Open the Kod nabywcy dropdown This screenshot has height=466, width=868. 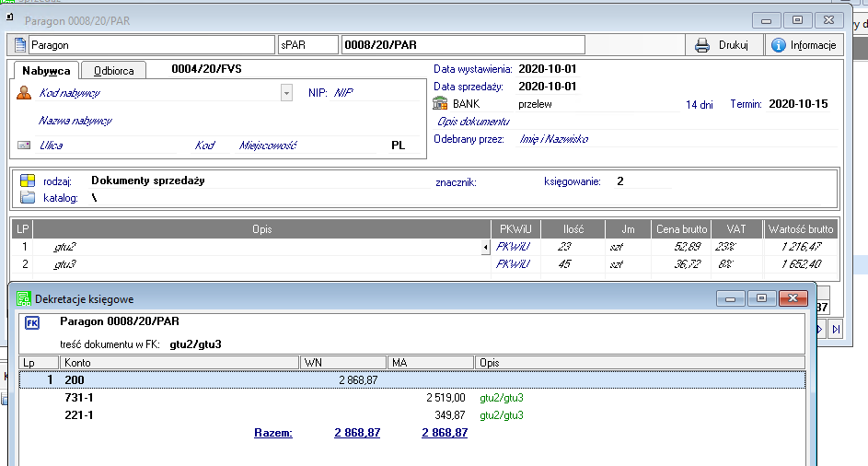coord(286,93)
